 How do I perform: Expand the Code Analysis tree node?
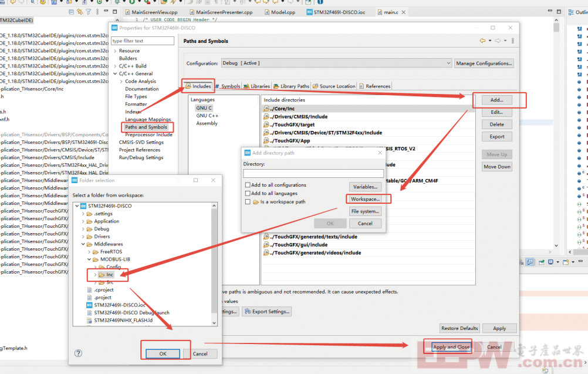pos(121,82)
